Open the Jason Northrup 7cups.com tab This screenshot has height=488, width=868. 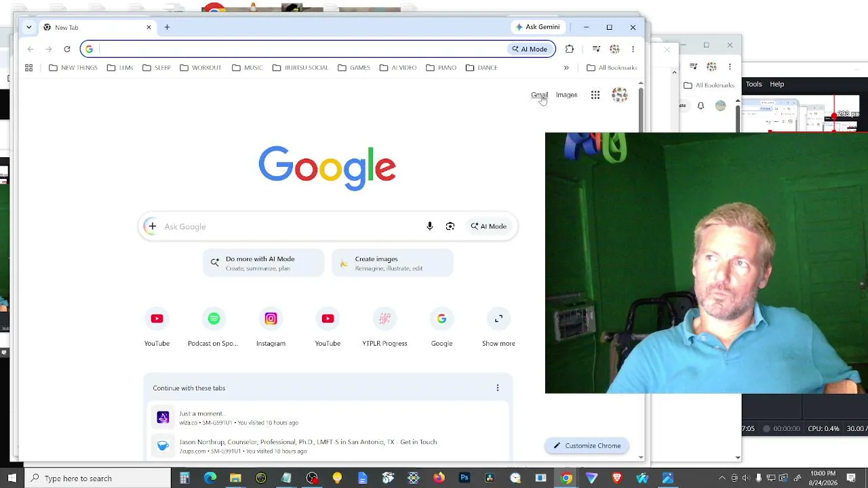point(328,446)
